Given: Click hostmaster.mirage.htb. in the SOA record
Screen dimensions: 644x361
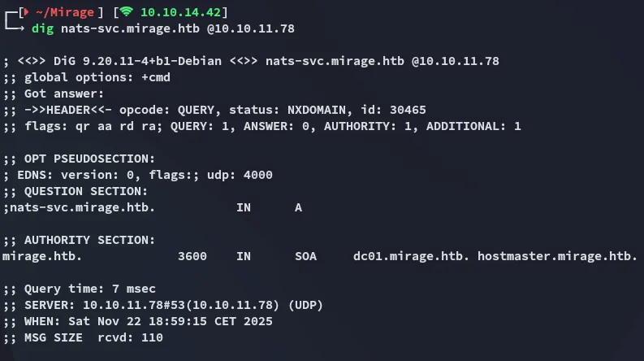Looking at the screenshot, I should (x=556, y=256).
